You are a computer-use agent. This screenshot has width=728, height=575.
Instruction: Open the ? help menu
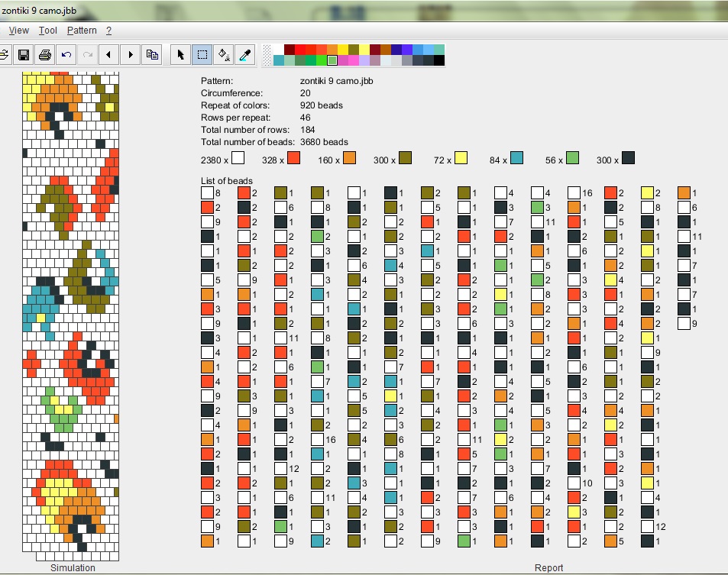click(x=108, y=31)
